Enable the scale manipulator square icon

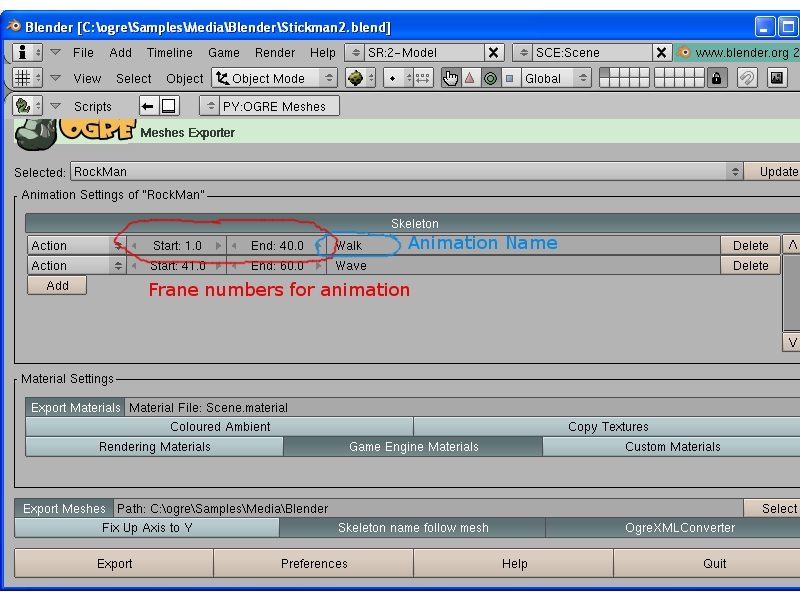509,78
